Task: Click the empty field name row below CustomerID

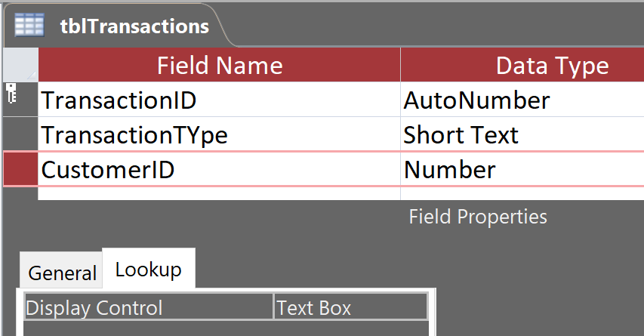Action: tap(219, 194)
